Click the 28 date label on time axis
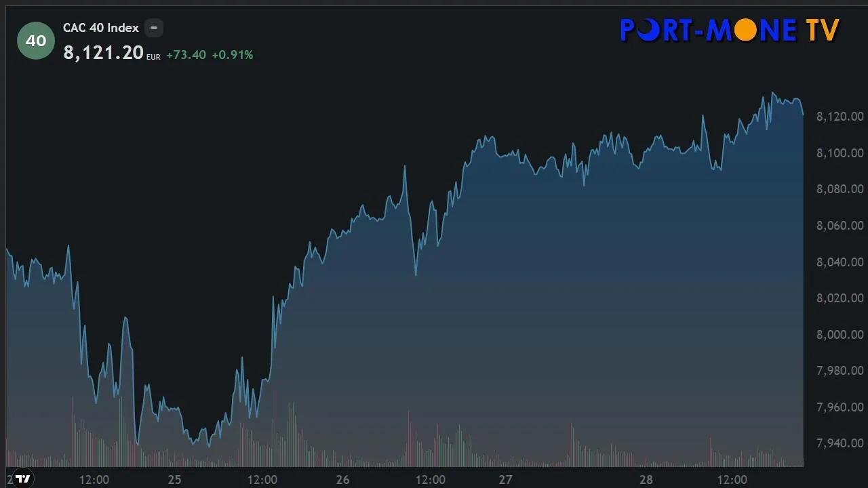 (646, 479)
